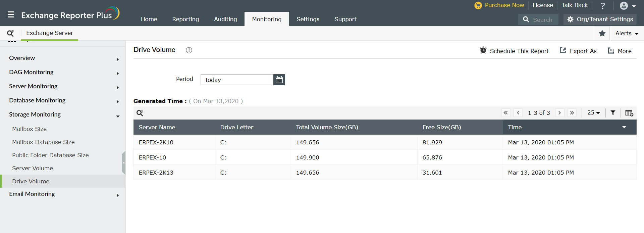Select the Mailbox Database Size report
644x233 pixels.
(43, 142)
